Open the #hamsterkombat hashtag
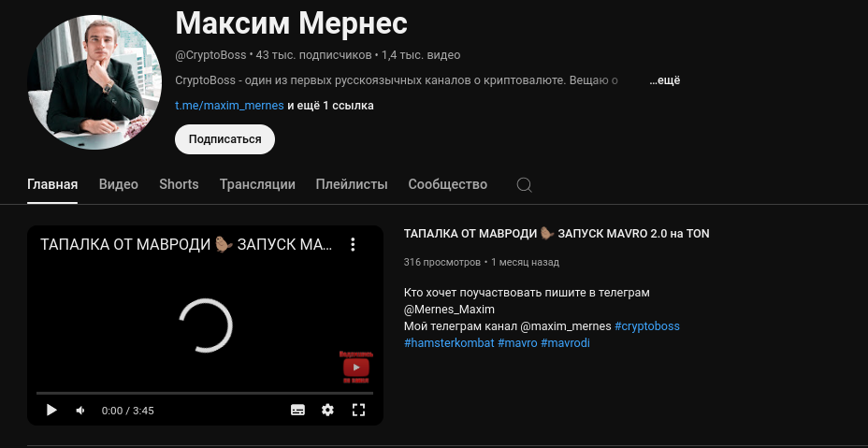The image size is (868, 448). 449,343
